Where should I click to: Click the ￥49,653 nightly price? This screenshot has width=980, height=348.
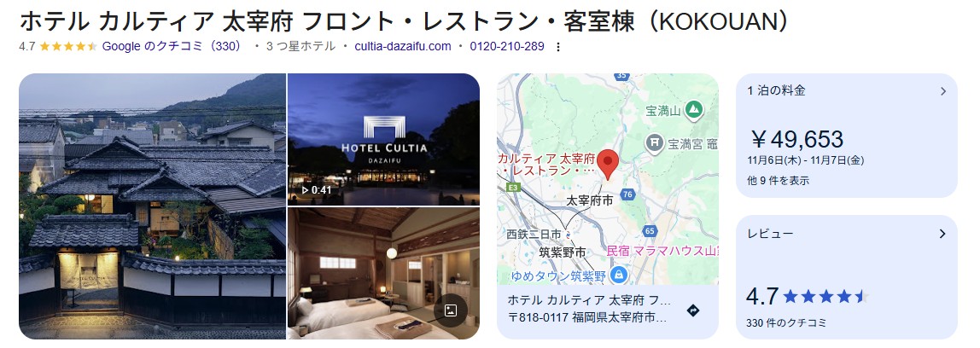click(797, 139)
